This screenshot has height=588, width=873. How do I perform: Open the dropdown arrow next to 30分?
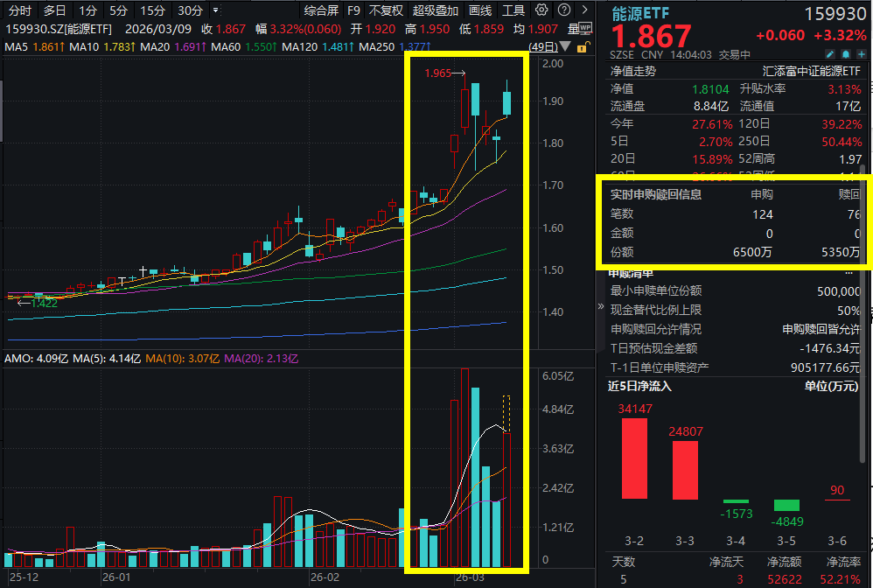click(x=215, y=10)
